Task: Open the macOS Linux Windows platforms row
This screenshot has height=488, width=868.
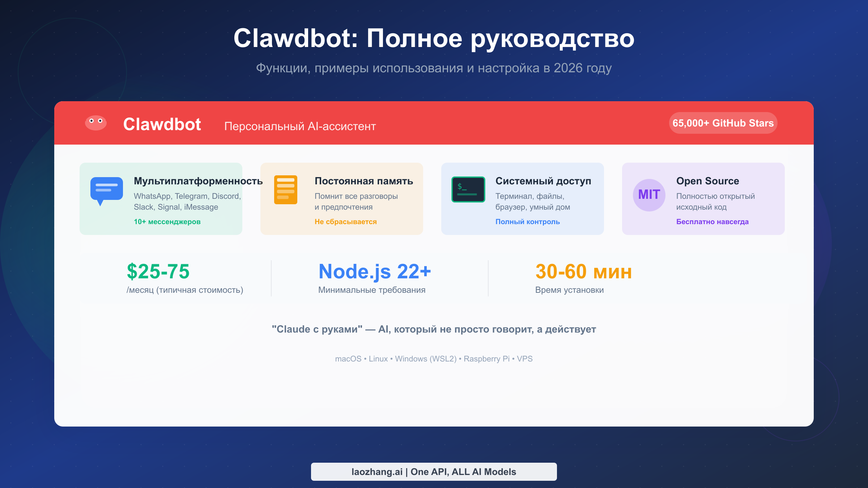Action: pyautogui.click(x=434, y=359)
